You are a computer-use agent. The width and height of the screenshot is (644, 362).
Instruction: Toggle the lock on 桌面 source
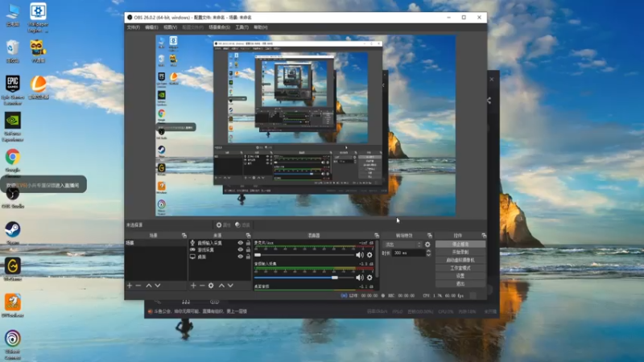[x=248, y=257]
